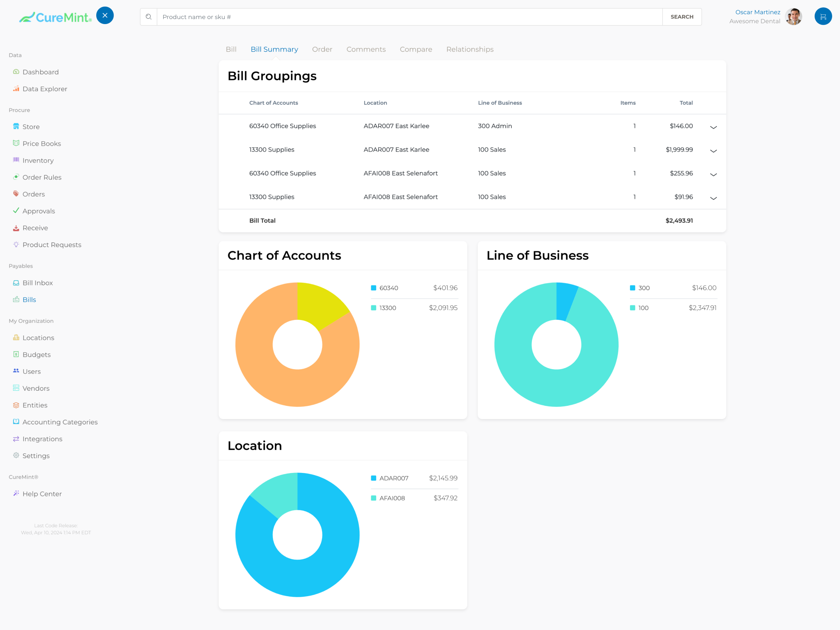The height and width of the screenshot is (630, 840).
Task: Switch to the Relationships tab
Action: [x=469, y=49]
